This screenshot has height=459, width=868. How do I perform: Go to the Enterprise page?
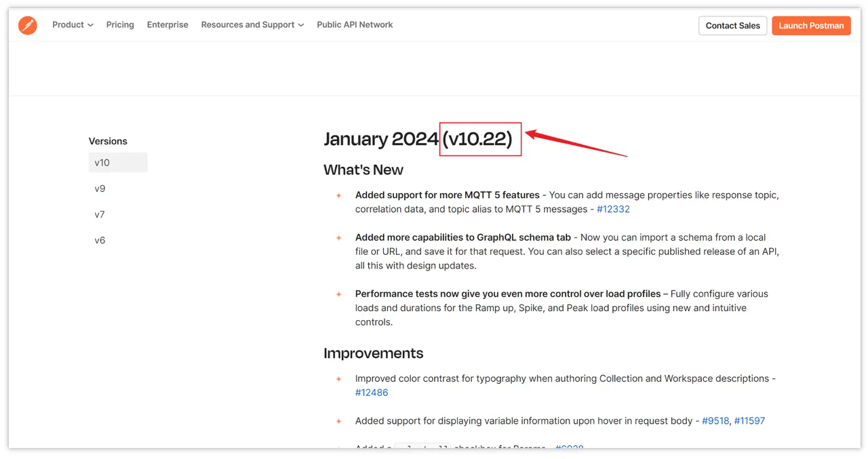pos(167,25)
